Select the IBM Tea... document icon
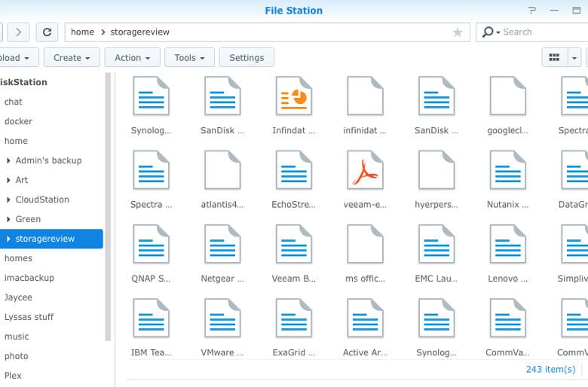This screenshot has width=588, height=387. [x=151, y=318]
